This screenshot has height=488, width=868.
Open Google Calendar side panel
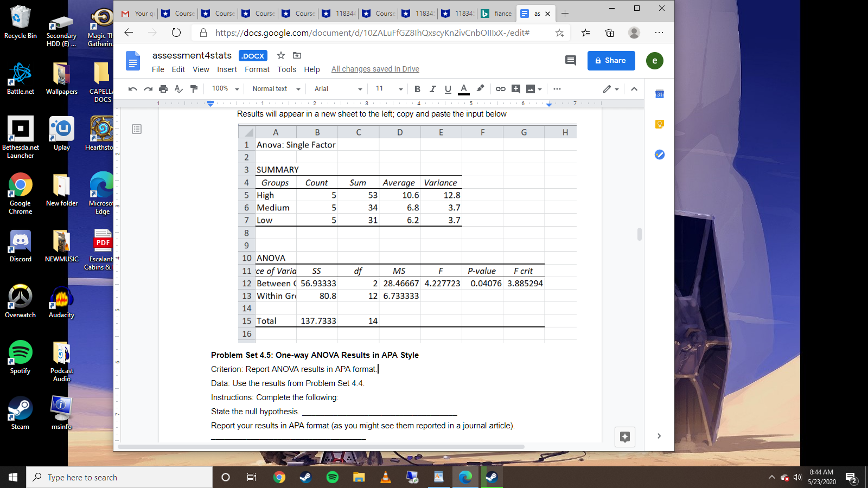click(x=660, y=94)
